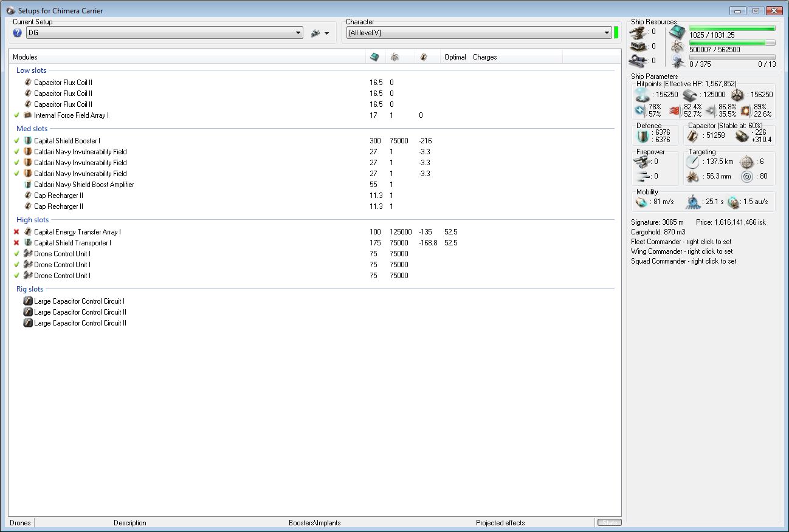This screenshot has width=789, height=532.
Task: Select the Rig slots group header
Action: point(30,289)
